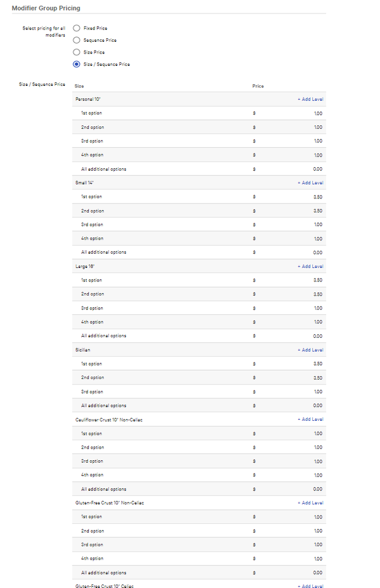This screenshot has height=588, width=380.
Task: Add level for Cauliflower Crust 10" Non-Celiac
Action: (x=310, y=420)
